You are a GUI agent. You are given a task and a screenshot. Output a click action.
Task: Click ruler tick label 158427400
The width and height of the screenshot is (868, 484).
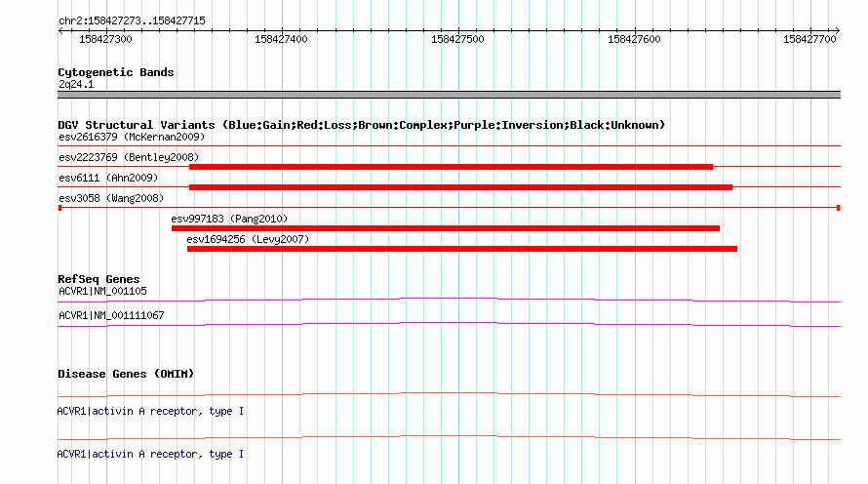click(x=281, y=39)
